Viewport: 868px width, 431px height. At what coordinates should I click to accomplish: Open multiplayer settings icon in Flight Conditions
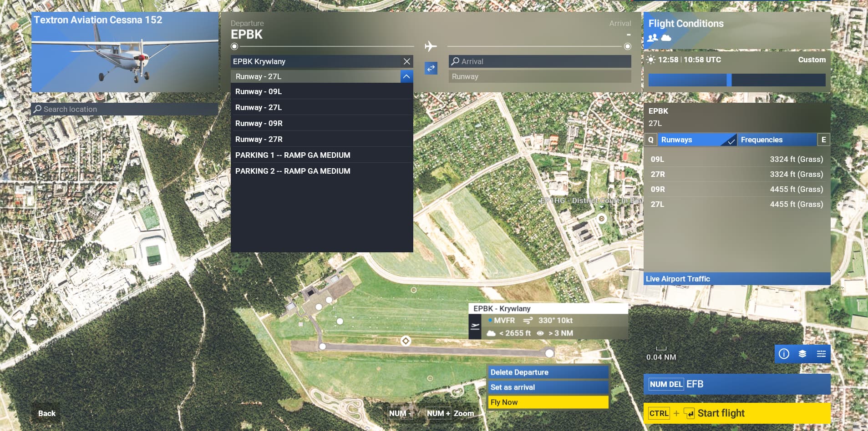point(653,38)
